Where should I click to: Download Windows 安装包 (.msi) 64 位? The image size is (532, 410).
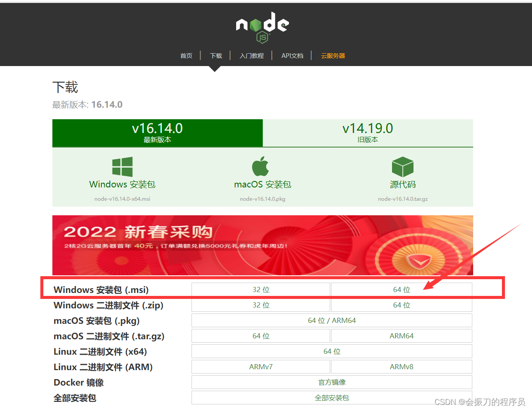tap(402, 290)
